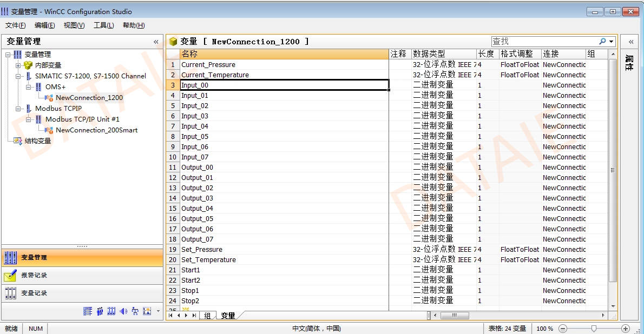Image resolution: width=644 pixels, height=334 pixels.
Task: Collapse the SIMATIC S7-1200 channel node
Action: [18, 76]
